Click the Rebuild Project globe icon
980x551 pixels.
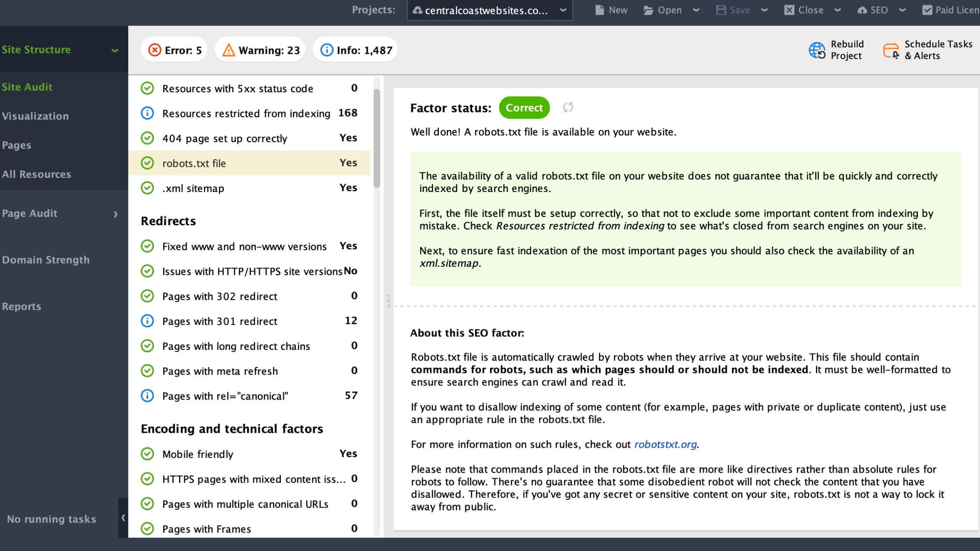tap(817, 50)
